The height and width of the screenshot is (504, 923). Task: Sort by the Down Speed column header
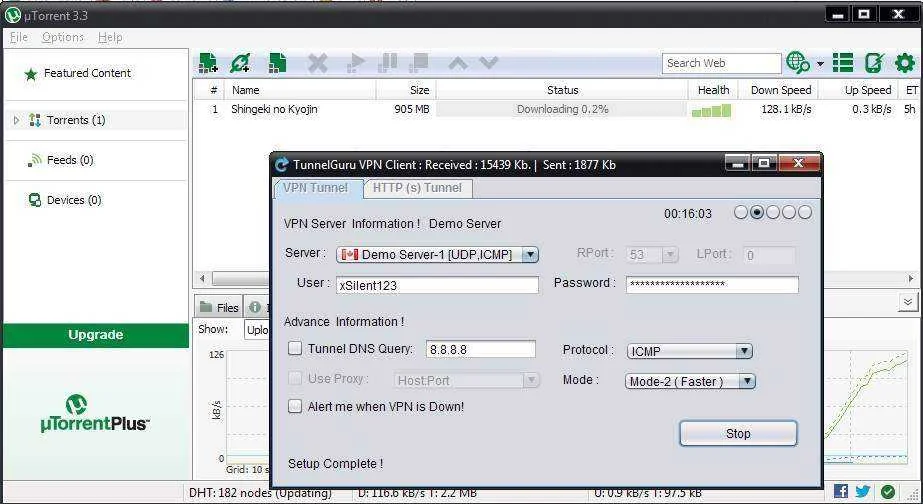click(780, 90)
